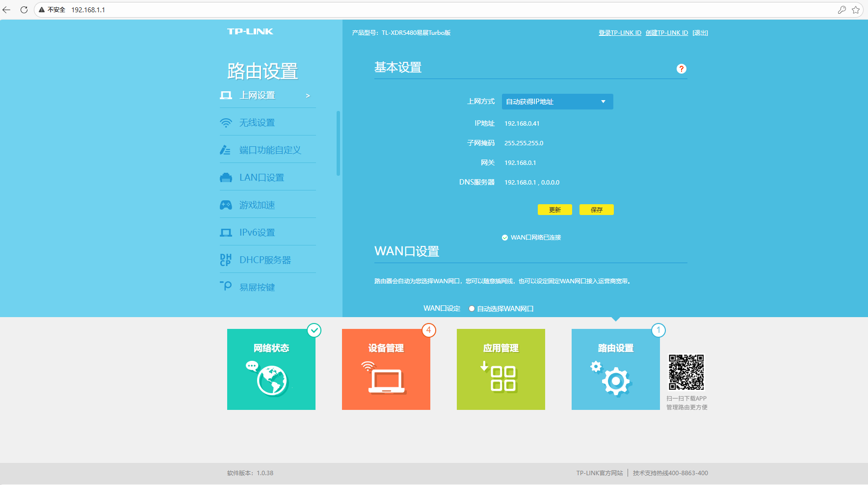Viewport: 868px width, 485px height.
Task: Click the 创建TP-LINK ID link
Action: [x=666, y=33]
